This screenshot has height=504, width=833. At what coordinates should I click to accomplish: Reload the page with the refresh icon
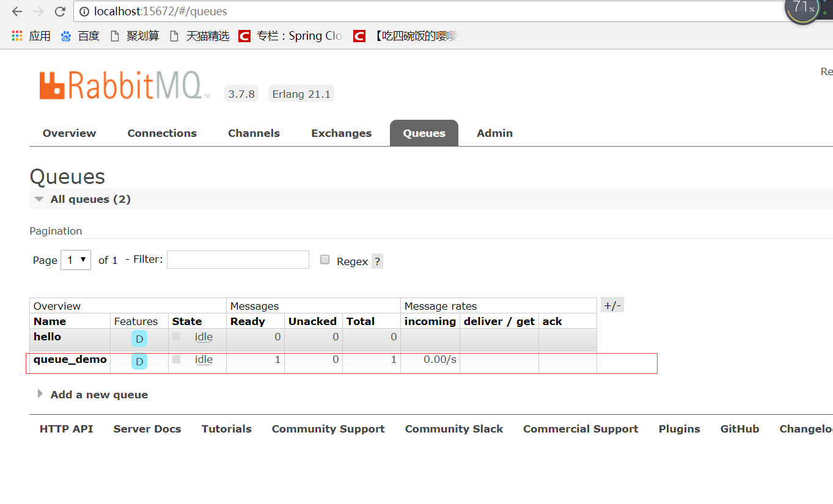click(60, 12)
